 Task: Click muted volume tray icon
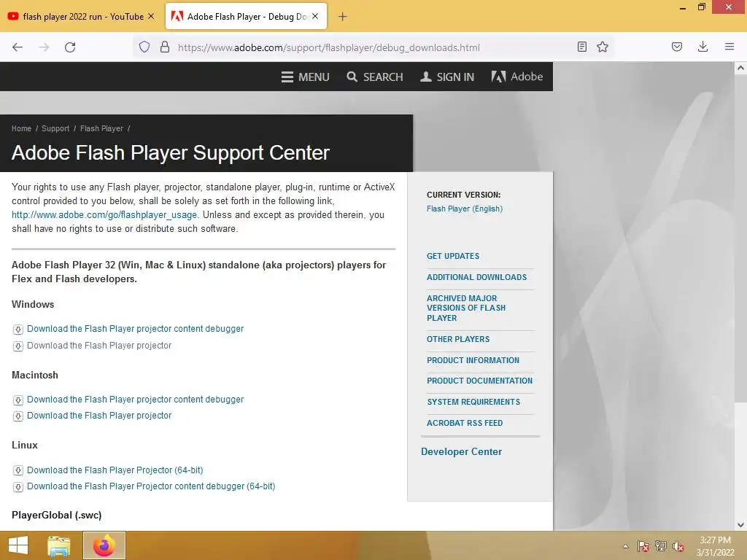(x=678, y=546)
